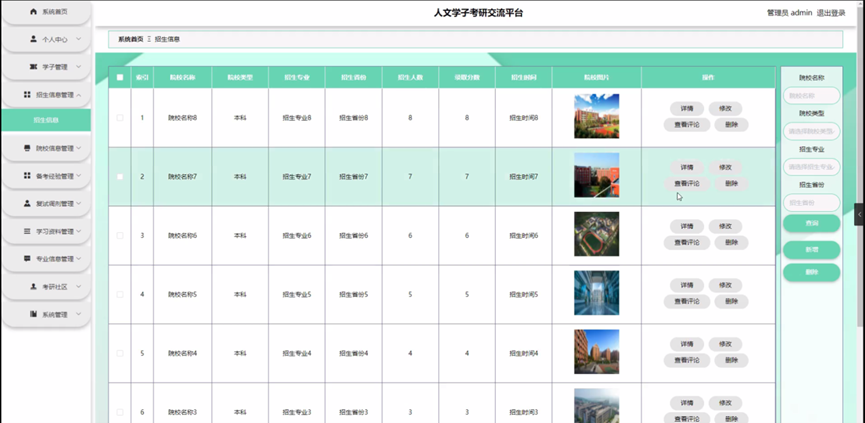
Task: Click 系统首页 in the breadcrumb
Action: [x=131, y=39]
